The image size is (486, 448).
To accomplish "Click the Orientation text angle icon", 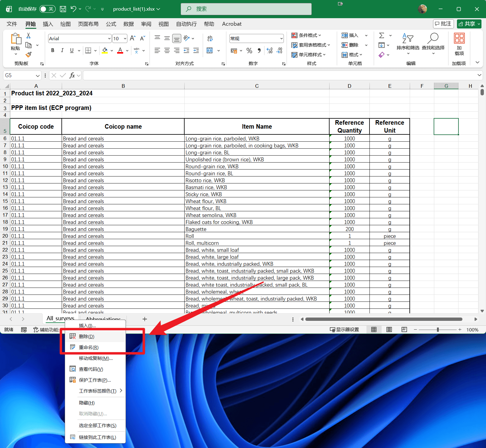I will coord(187,38).
